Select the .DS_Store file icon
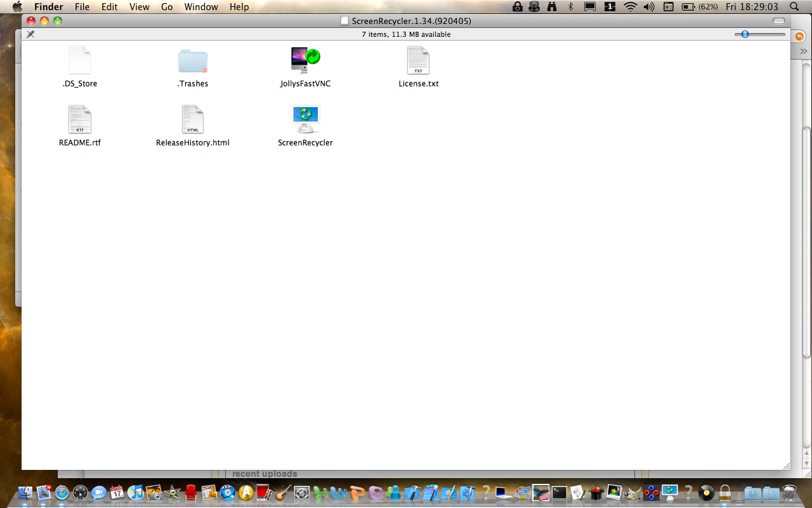This screenshot has width=812, height=508. (x=80, y=60)
